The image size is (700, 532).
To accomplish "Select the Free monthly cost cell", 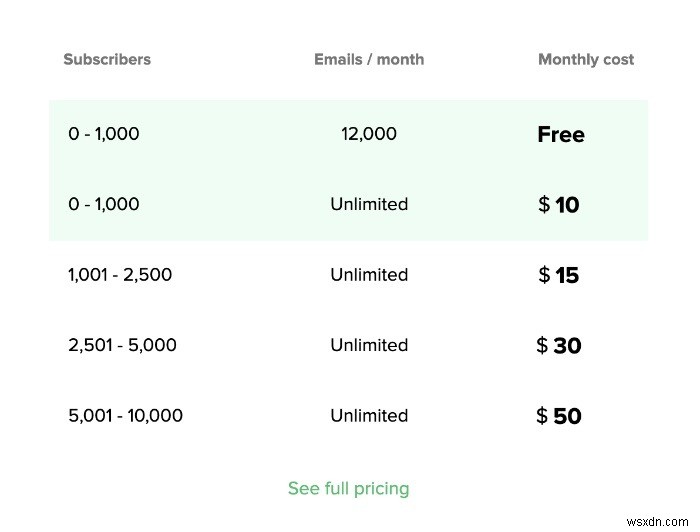I will pyautogui.click(x=560, y=134).
